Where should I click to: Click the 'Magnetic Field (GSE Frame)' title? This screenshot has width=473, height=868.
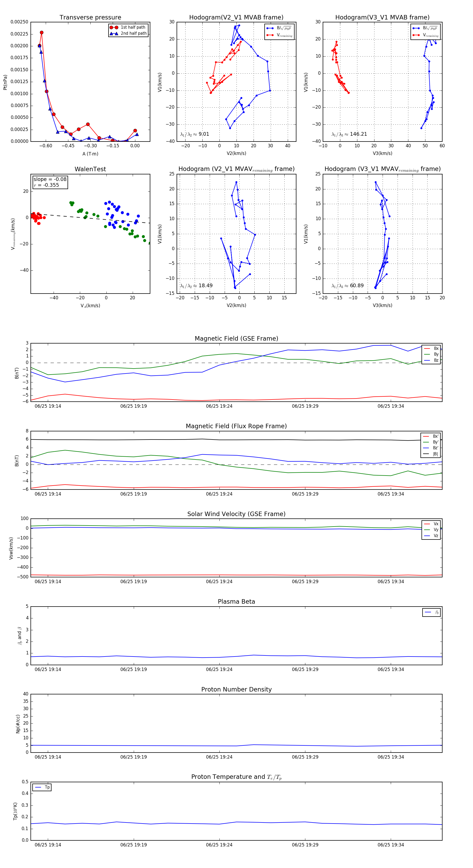236,339
